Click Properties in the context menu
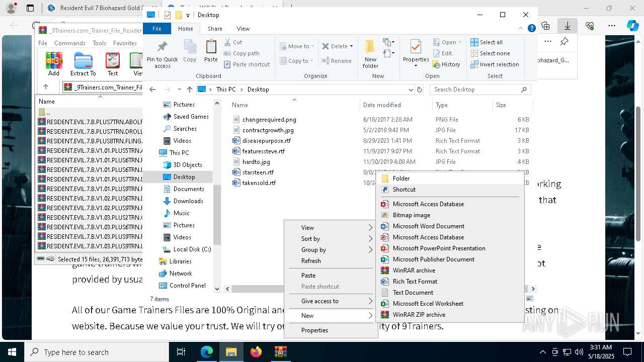This screenshot has height=362, width=644. (331, 330)
